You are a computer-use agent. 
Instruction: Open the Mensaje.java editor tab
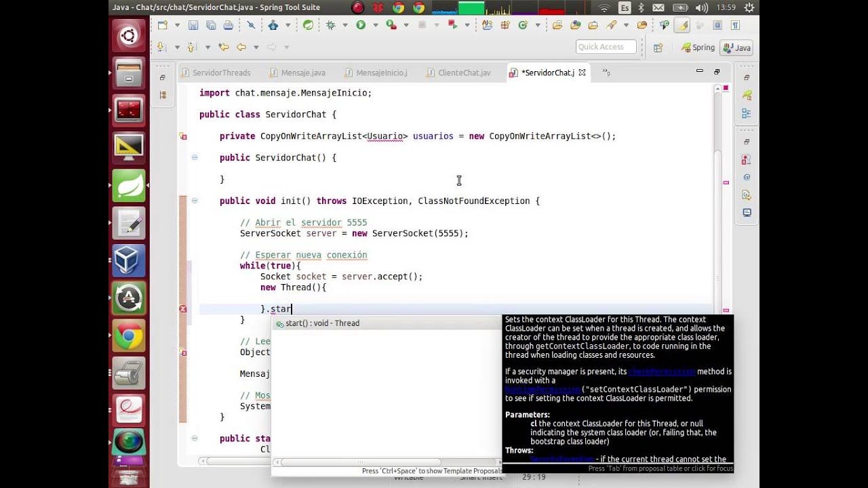[297, 73]
